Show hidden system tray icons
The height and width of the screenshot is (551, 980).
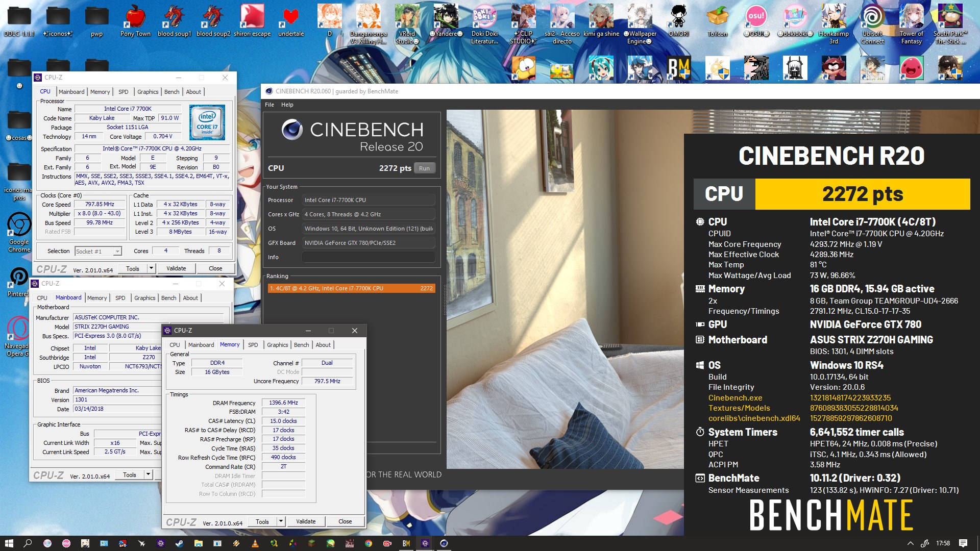coord(910,543)
